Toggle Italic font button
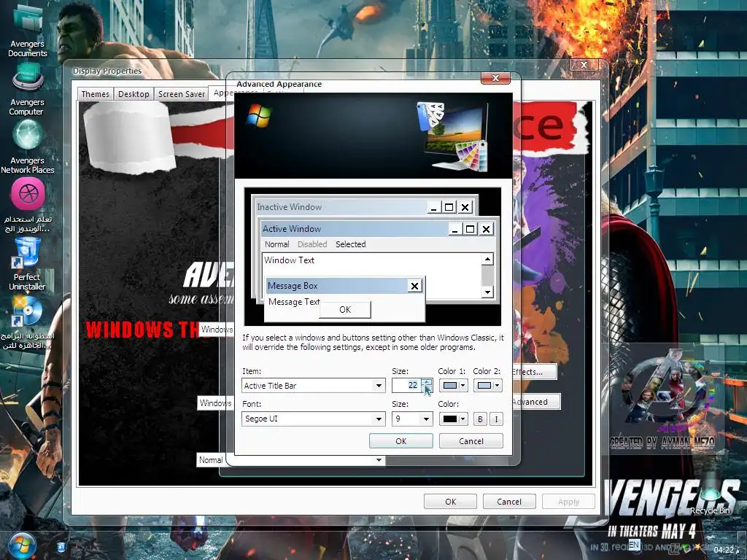This screenshot has height=560, width=747. (496, 419)
